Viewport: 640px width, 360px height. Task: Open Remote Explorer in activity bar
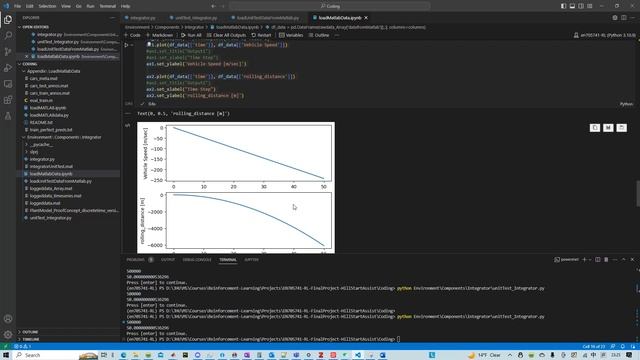(x=8, y=84)
